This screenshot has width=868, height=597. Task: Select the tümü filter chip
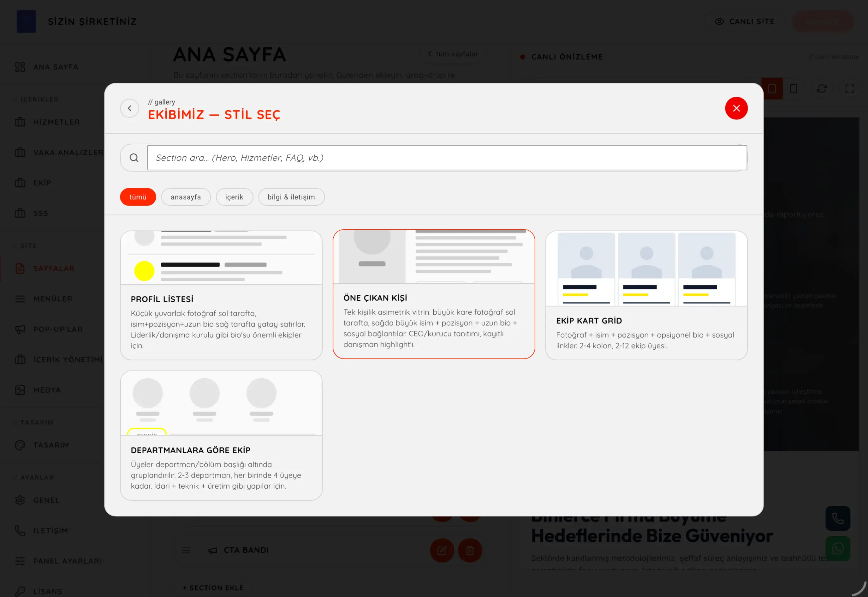138,197
